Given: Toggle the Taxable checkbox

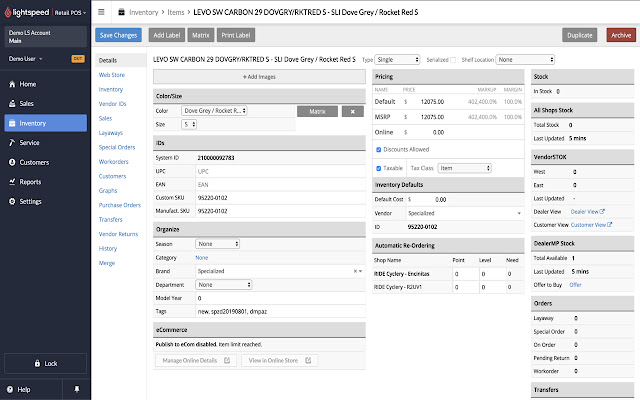Looking at the screenshot, I should 378,168.
